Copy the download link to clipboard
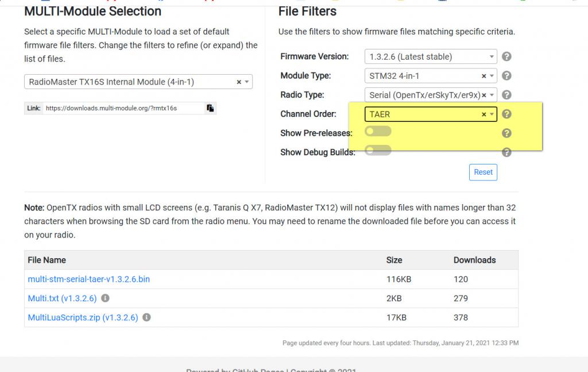 click(x=210, y=108)
